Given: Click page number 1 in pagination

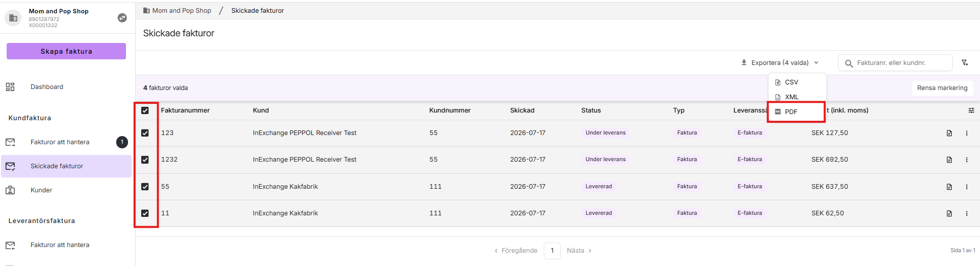Looking at the screenshot, I should (552, 251).
